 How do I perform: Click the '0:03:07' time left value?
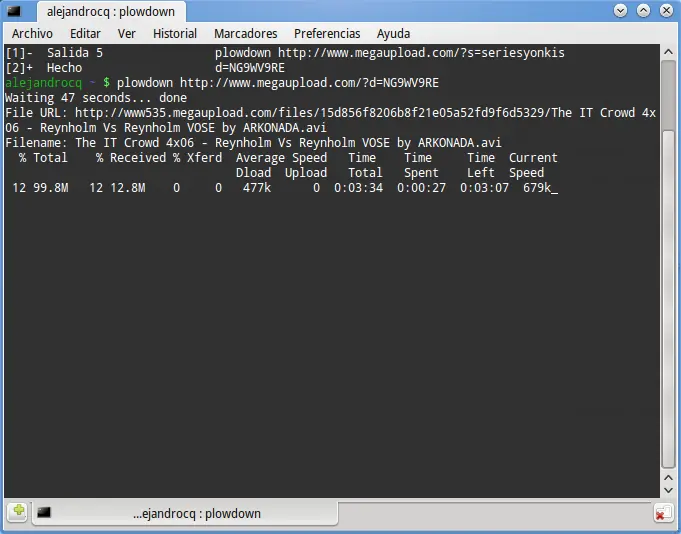pyautogui.click(x=484, y=188)
